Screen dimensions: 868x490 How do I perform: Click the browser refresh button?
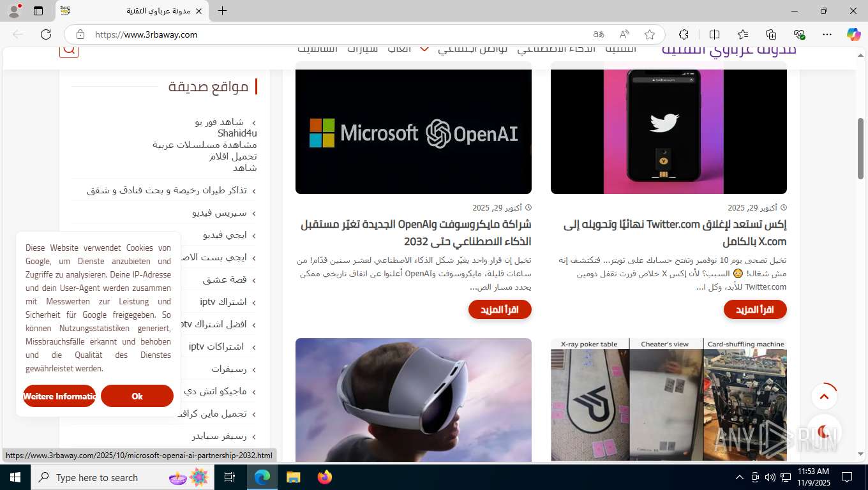pos(46,34)
